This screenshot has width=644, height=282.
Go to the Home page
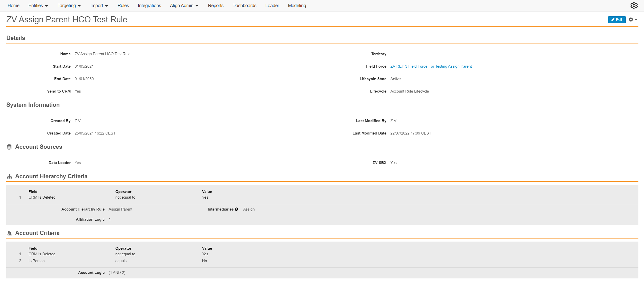(x=13, y=6)
